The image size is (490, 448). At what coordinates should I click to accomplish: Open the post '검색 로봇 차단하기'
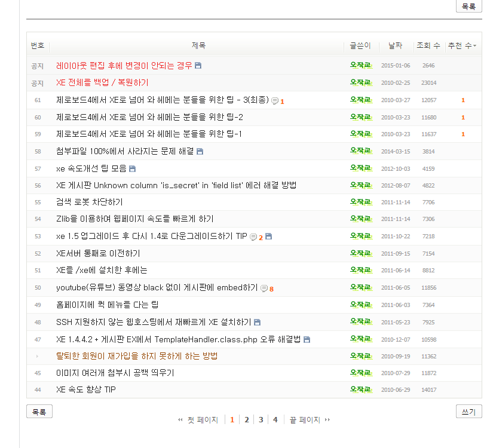pyautogui.click(x=89, y=202)
